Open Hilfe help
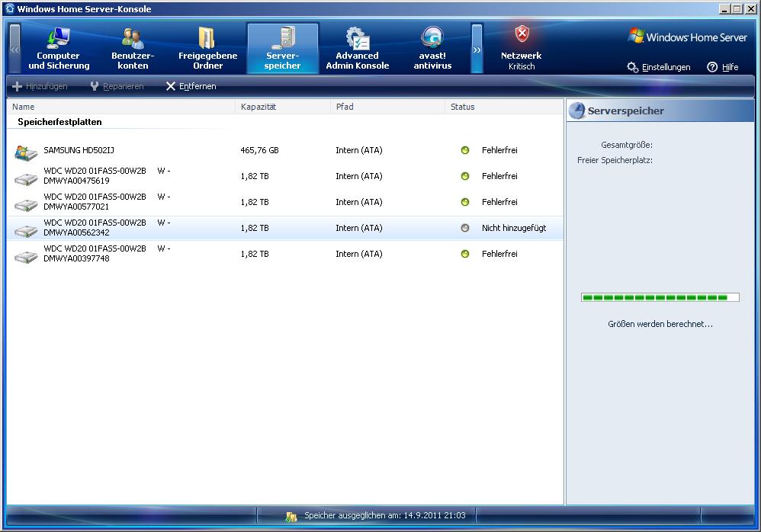This screenshot has height=532, width=761. click(x=723, y=67)
